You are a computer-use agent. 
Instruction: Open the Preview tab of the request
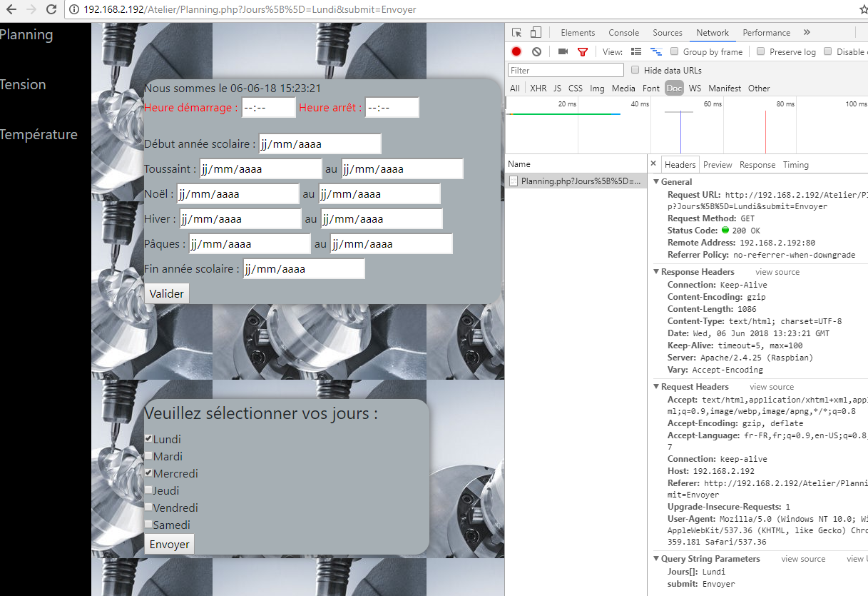click(718, 164)
